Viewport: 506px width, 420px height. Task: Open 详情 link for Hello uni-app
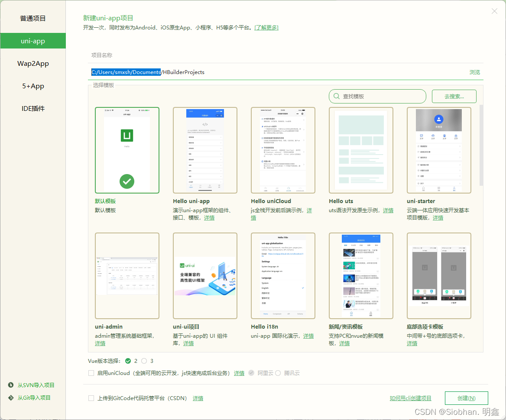click(209, 218)
